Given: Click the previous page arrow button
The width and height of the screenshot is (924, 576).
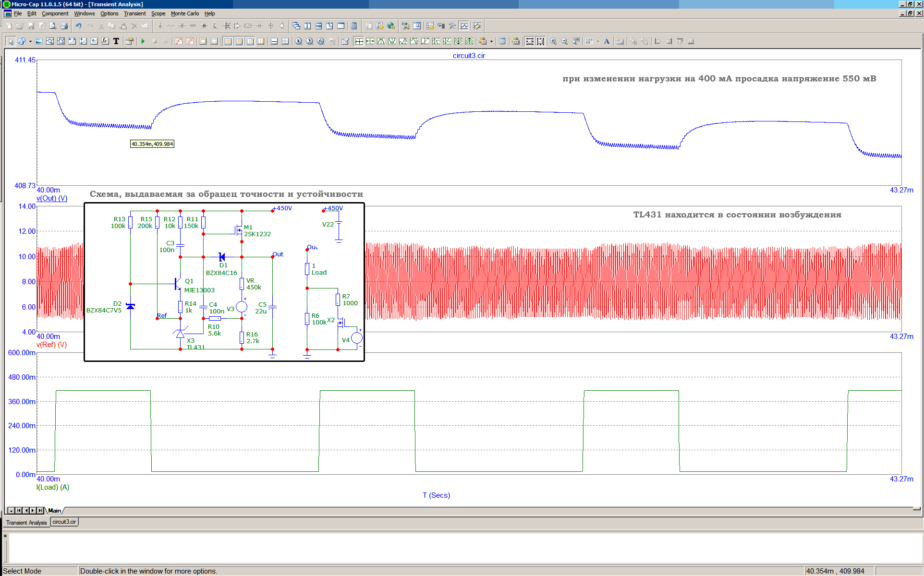Looking at the screenshot, I should (x=26, y=511).
